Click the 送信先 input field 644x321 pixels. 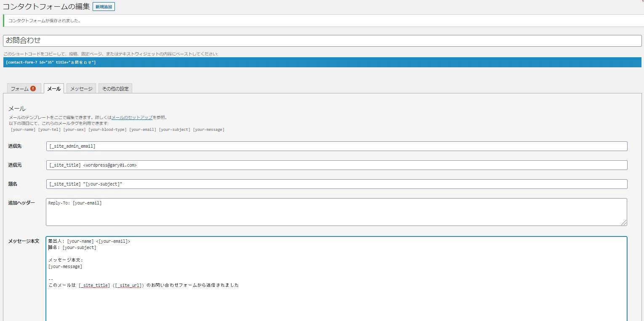click(x=337, y=146)
